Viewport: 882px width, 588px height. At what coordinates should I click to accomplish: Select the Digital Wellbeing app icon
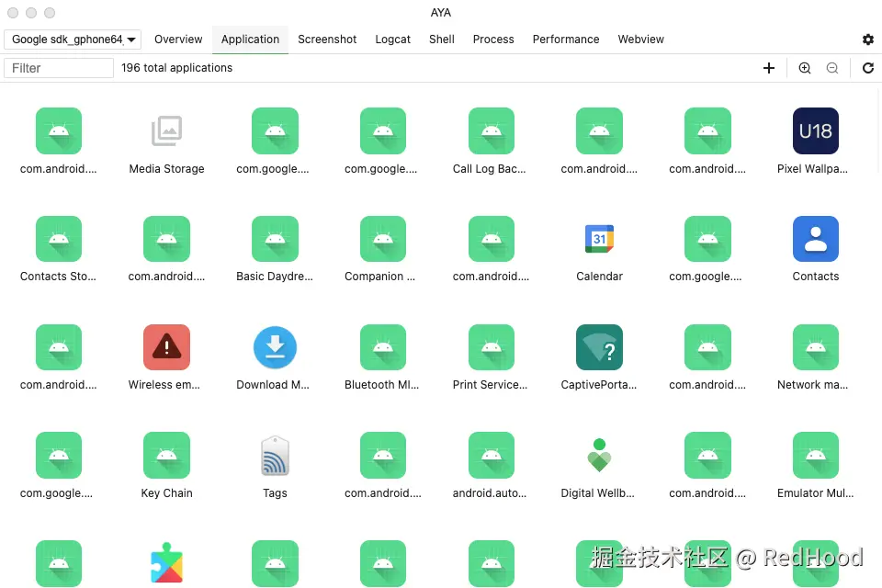[599, 455]
